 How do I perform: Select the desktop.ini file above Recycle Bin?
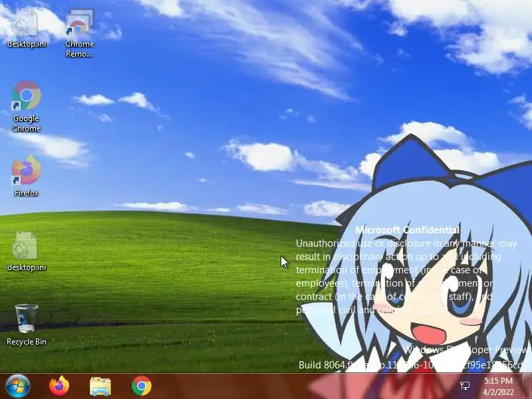(x=26, y=251)
